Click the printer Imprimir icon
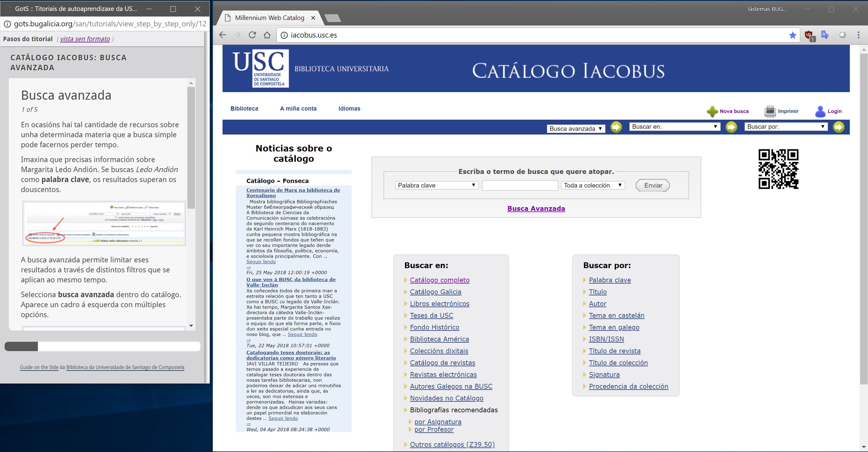The width and height of the screenshot is (868, 452). tap(770, 111)
